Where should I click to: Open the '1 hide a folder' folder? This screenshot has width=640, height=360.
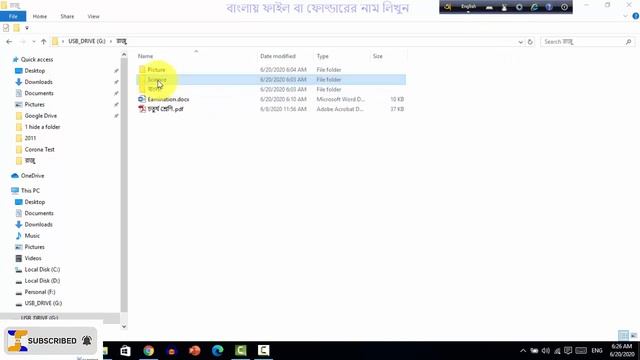tap(42, 127)
